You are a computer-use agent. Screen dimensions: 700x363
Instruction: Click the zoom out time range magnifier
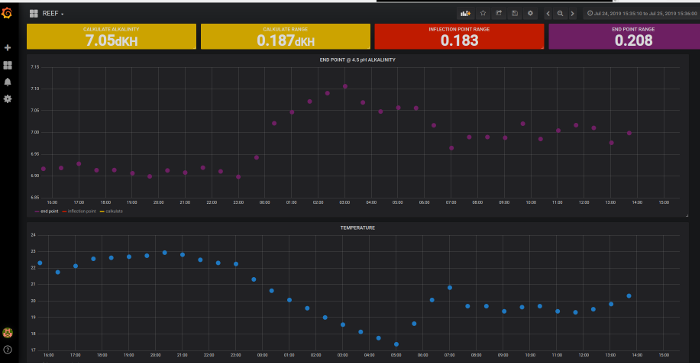(560, 14)
